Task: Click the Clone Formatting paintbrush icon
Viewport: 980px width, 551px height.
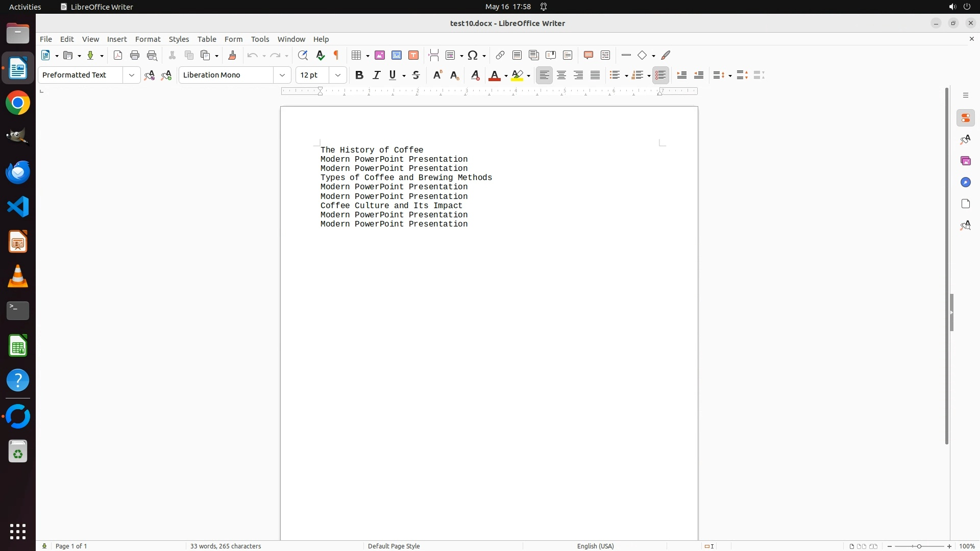Action: (x=232, y=56)
